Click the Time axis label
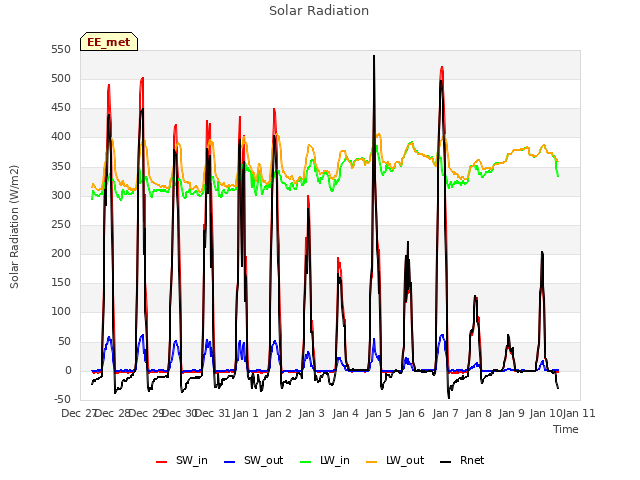Viewport: 640px width, 480px height. [x=566, y=429]
